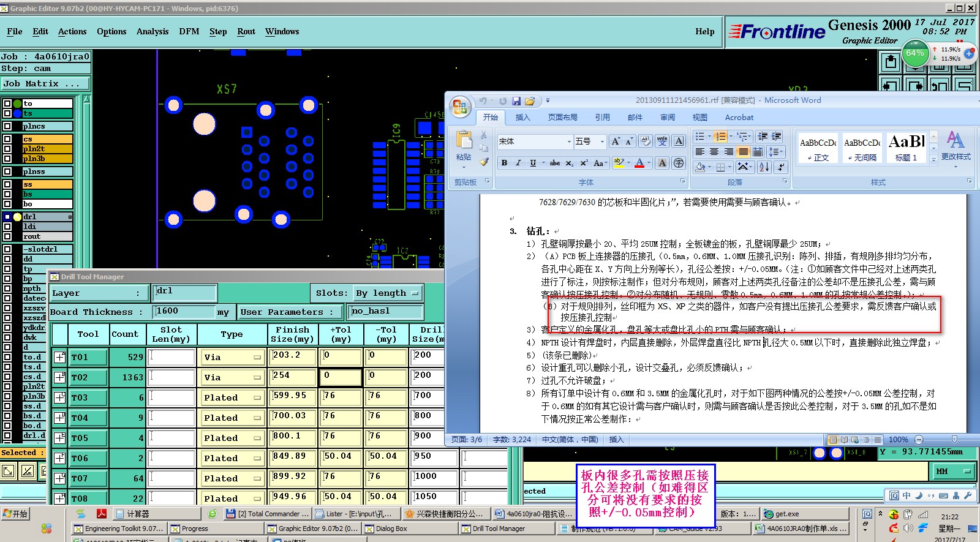Open the font name 宋体 dropdown
This screenshot has height=542, width=980.
[x=568, y=141]
